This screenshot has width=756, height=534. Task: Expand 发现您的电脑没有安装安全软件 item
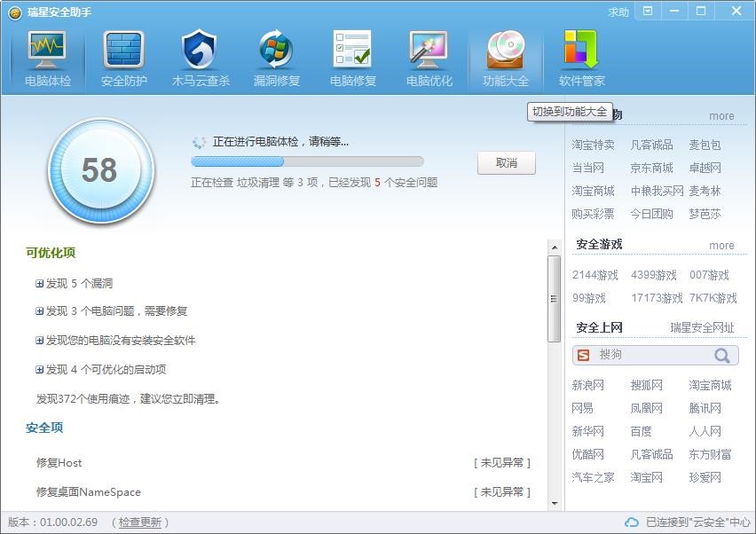click(40, 341)
